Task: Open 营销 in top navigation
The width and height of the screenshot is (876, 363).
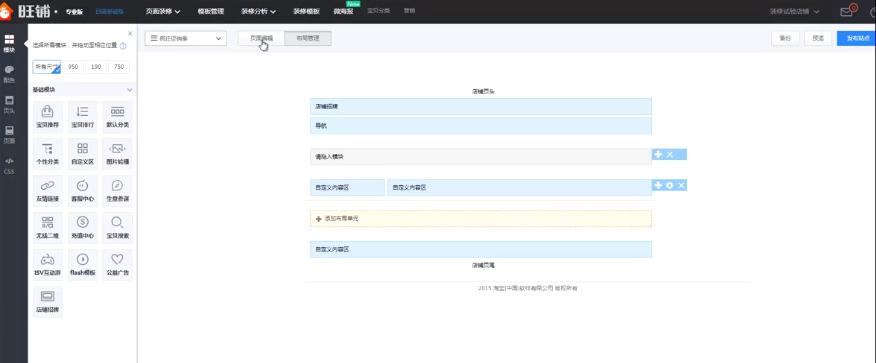Action: [410, 11]
